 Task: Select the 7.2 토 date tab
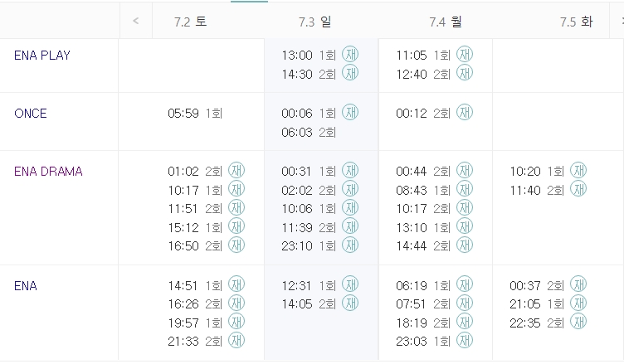[x=190, y=22]
